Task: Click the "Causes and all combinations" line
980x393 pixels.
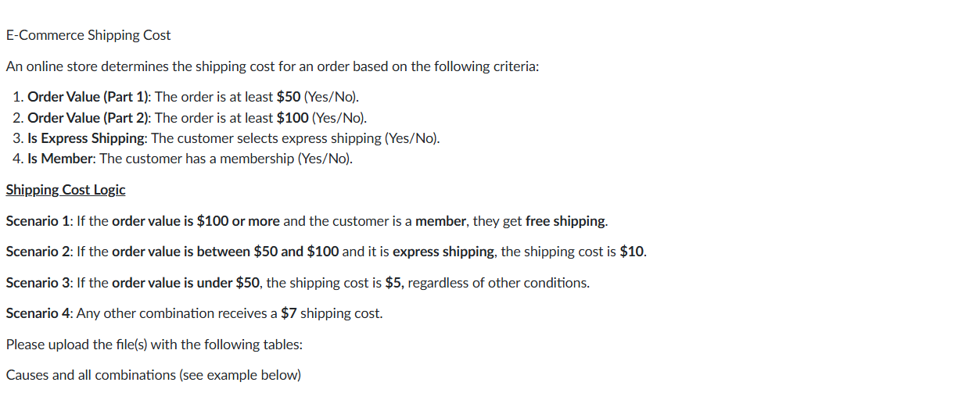Action: pos(153,375)
